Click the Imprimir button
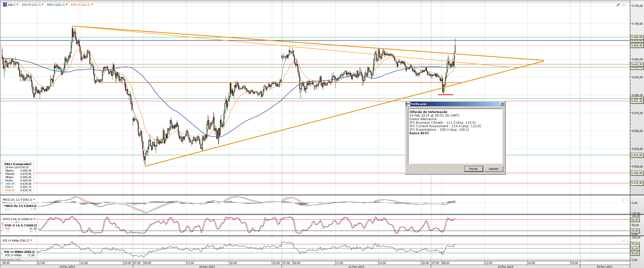Screen dimensions: 644x268 pos(493,169)
